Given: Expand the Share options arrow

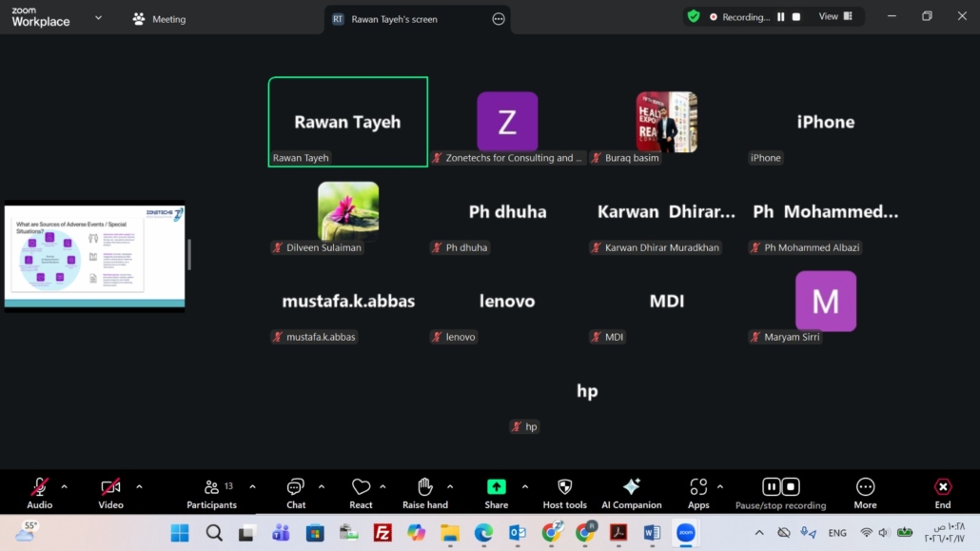Looking at the screenshot, I should [525, 486].
